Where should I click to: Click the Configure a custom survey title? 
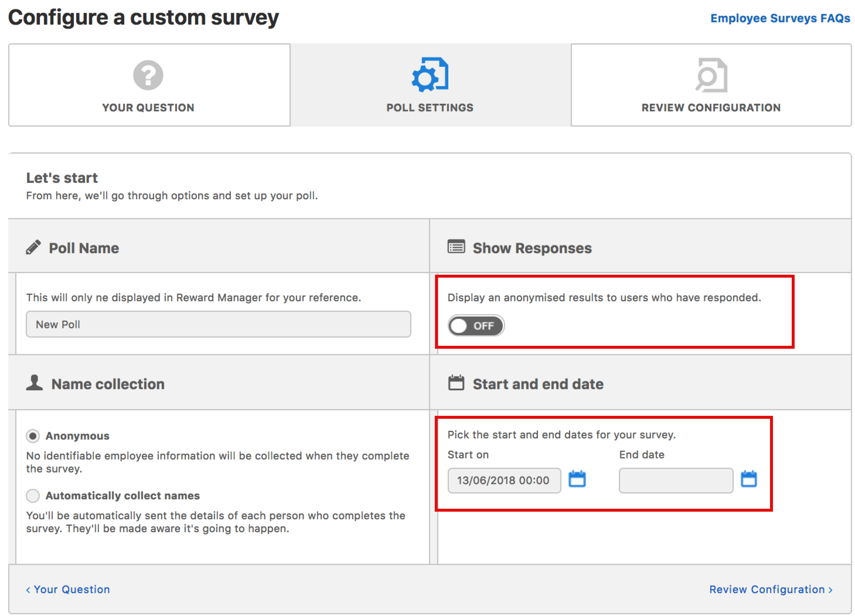(x=143, y=18)
